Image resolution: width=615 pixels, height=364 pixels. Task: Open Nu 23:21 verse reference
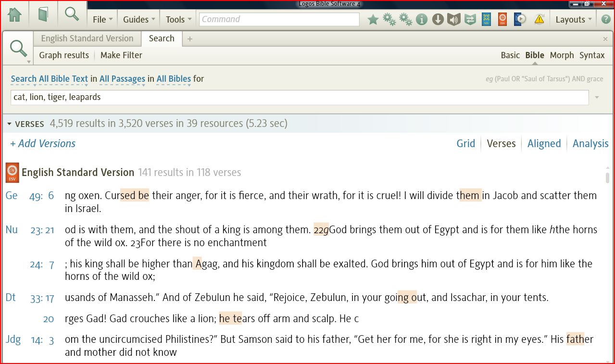(30, 230)
